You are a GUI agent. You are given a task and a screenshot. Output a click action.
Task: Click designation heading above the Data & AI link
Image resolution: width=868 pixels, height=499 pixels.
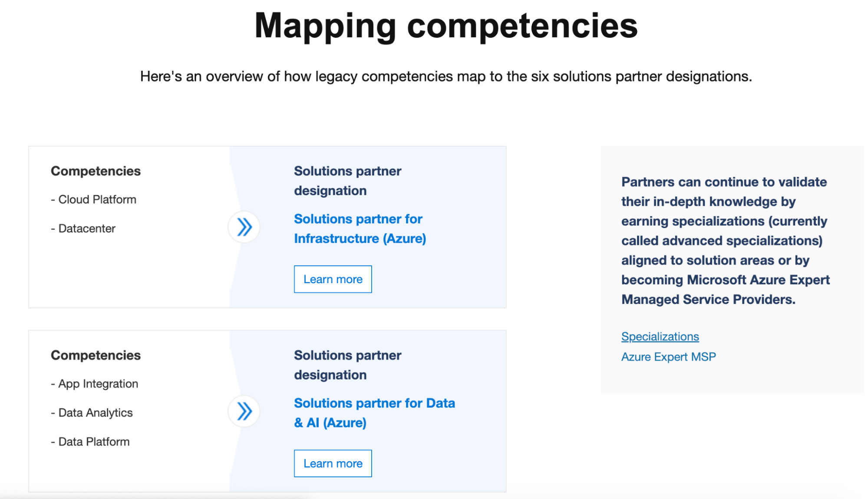pos(347,365)
